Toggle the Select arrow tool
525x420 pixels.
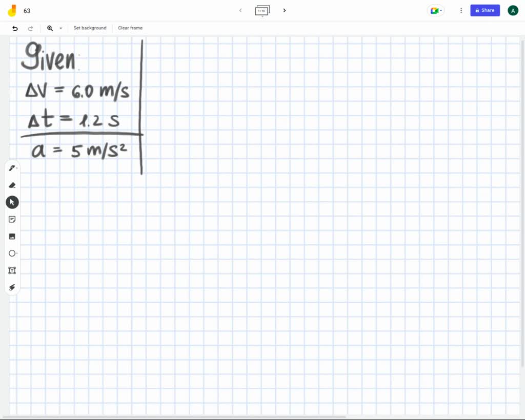12,202
